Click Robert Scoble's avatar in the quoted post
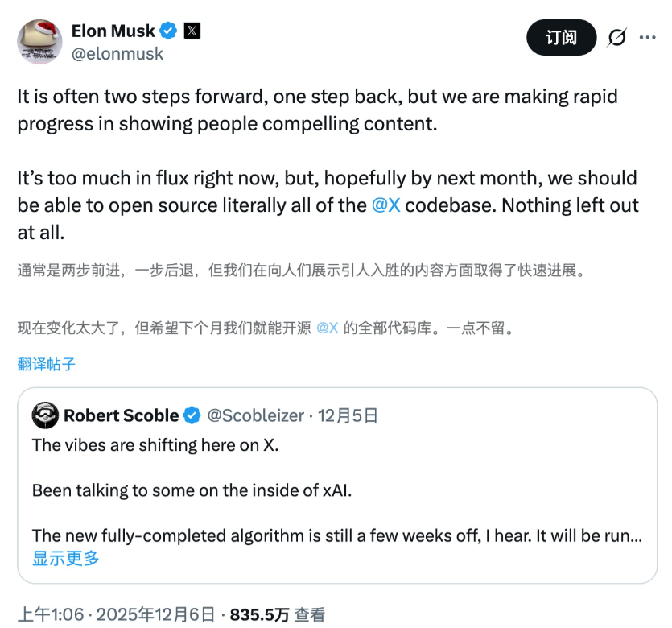 click(x=45, y=415)
